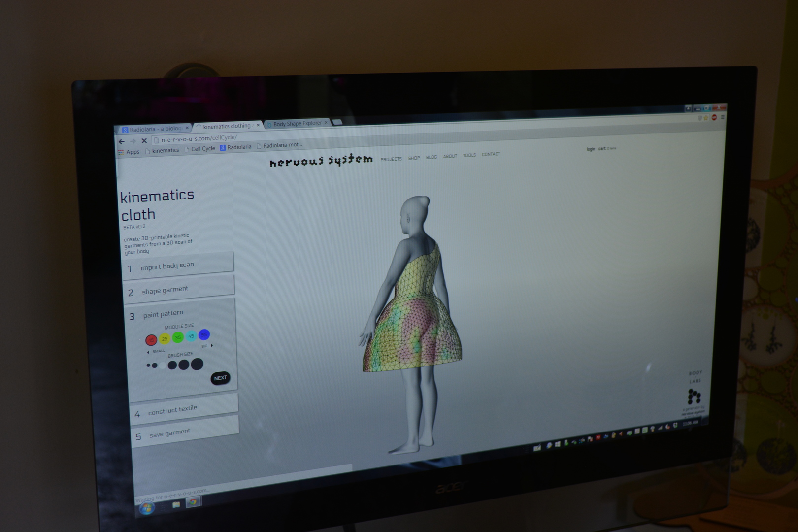Image resolution: width=798 pixels, height=532 pixels.
Task: Click the Nervous System logo
Action: (x=321, y=161)
